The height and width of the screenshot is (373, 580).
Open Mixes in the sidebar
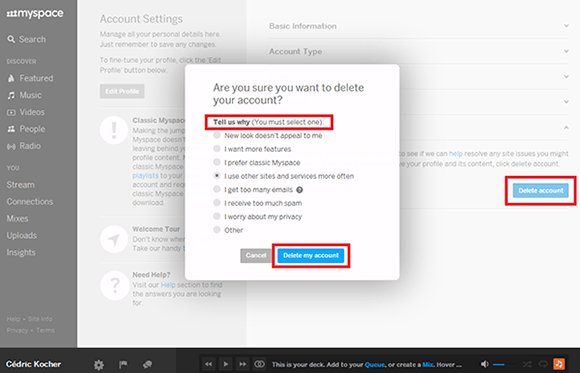tap(17, 219)
